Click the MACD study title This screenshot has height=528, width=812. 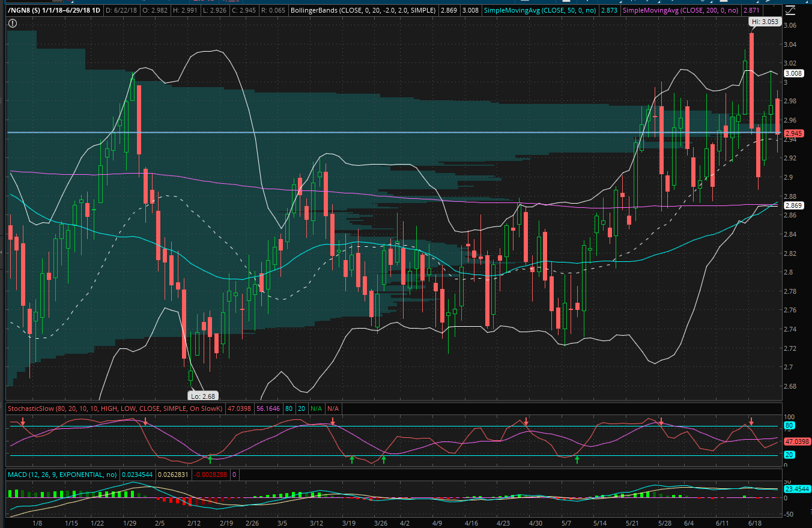pos(61,475)
